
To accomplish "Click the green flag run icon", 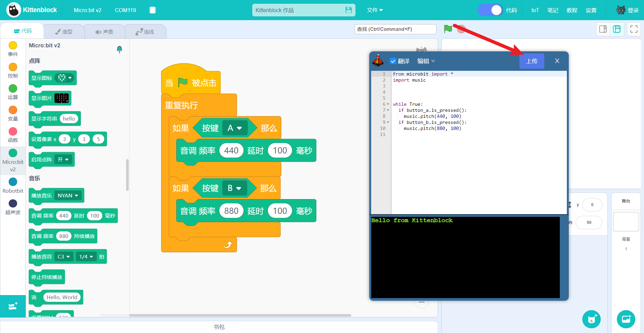I will click(x=448, y=29).
